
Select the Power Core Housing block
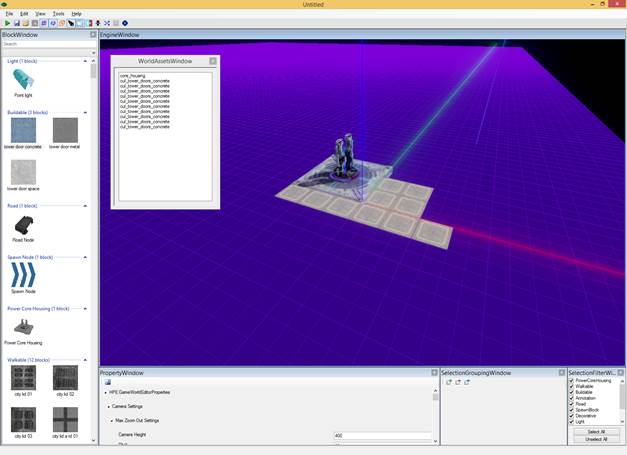(x=23, y=329)
